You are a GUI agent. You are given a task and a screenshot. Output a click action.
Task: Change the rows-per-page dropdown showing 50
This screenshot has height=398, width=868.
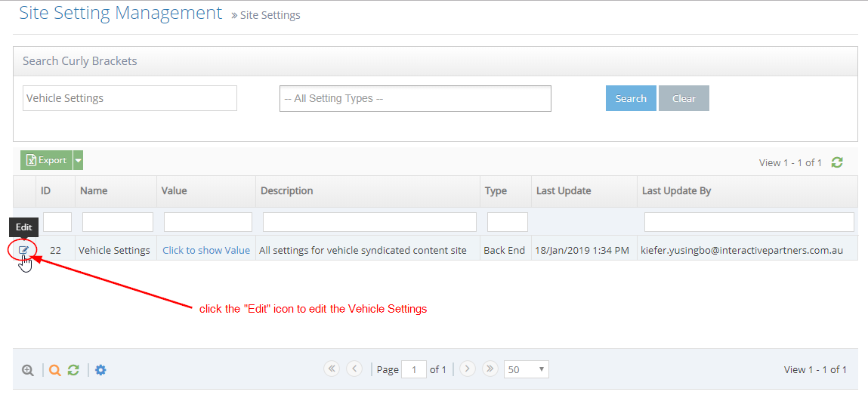527,369
